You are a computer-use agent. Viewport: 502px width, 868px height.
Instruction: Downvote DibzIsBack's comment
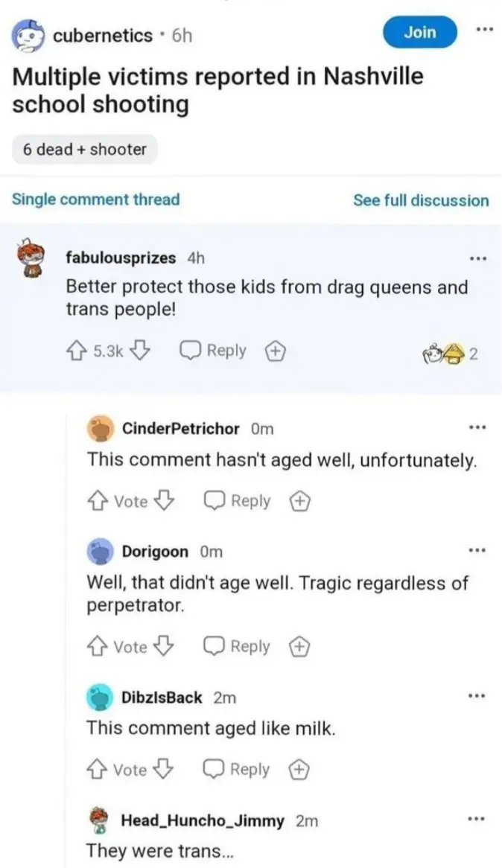point(163,770)
